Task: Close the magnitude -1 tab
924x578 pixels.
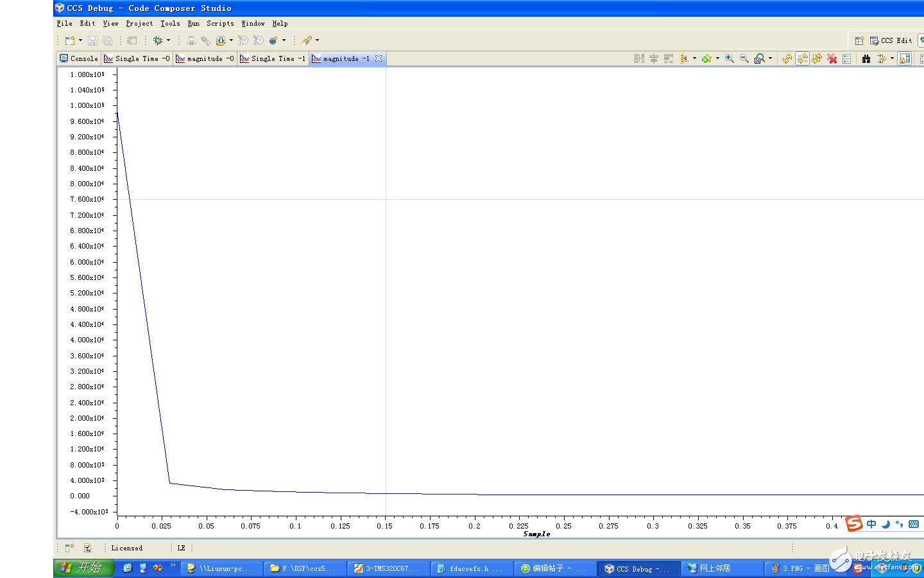Action: point(379,58)
